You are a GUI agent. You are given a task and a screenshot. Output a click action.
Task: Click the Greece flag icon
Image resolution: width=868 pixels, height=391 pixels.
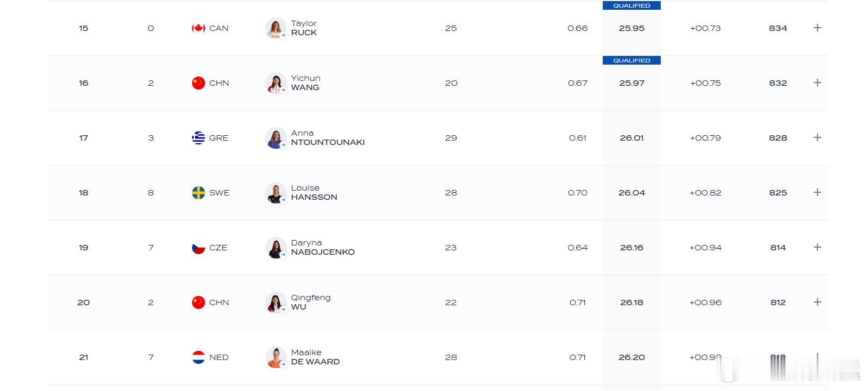[199, 138]
